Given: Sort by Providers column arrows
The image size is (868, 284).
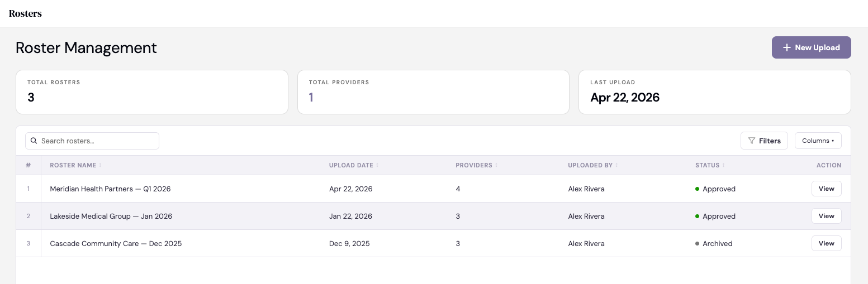Looking at the screenshot, I should (x=496, y=166).
